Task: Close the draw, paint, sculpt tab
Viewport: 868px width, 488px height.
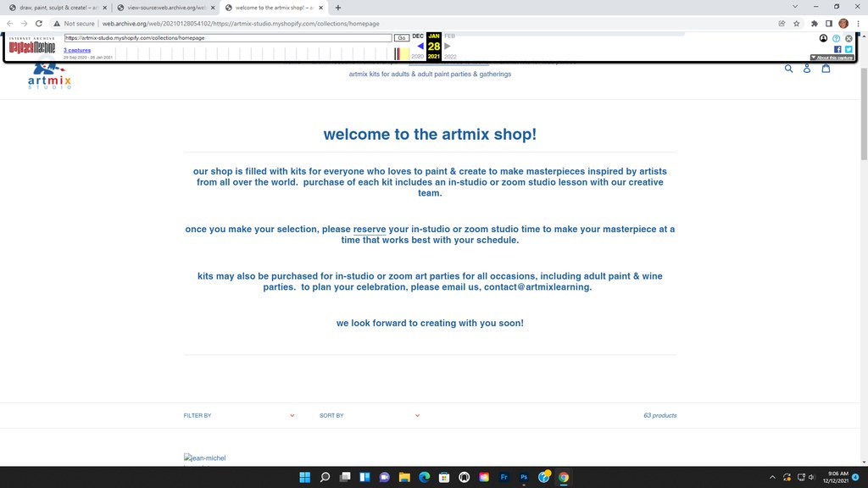Action: click(104, 8)
